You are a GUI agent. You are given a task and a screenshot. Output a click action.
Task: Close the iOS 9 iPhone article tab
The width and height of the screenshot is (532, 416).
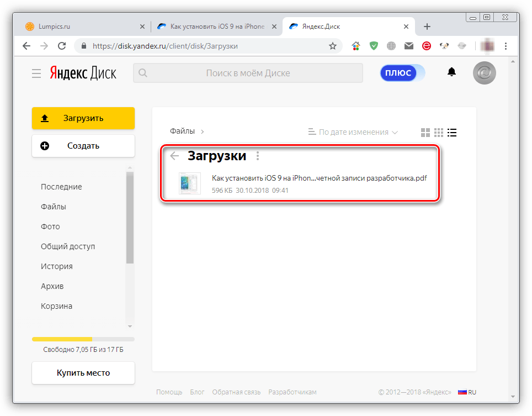(x=274, y=27)
